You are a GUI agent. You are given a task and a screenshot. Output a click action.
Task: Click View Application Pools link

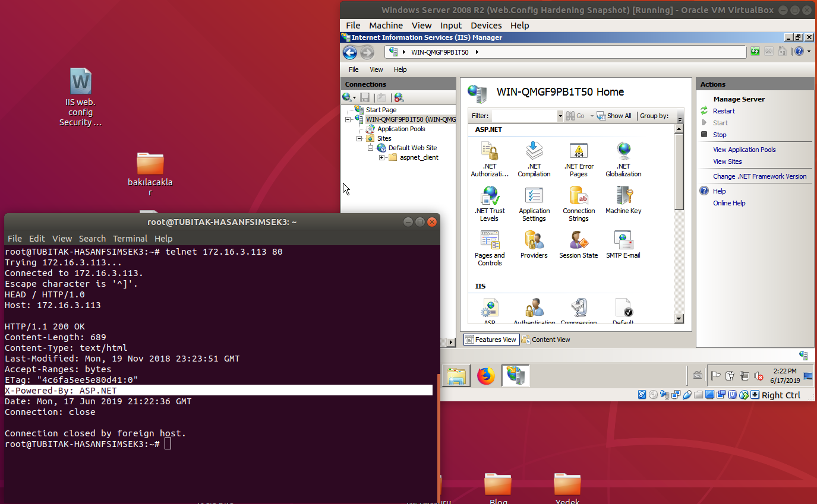[745, 150]
